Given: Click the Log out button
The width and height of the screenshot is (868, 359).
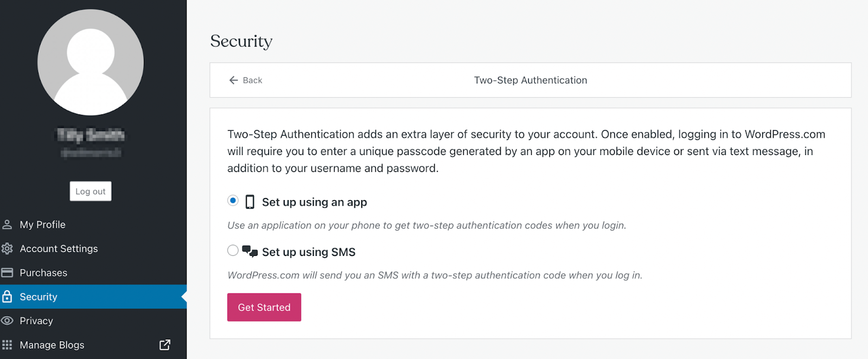Looking at the screenshot, I should pos(90,191).
